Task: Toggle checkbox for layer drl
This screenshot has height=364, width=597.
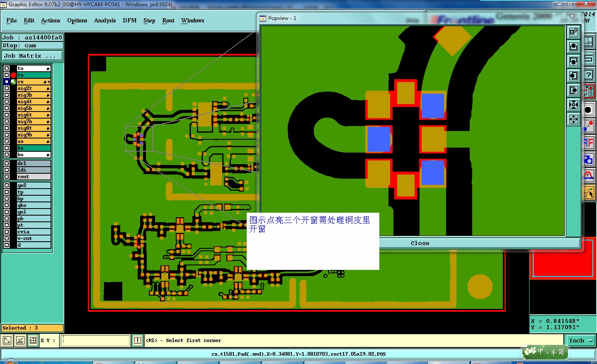Action: click(x=7, y=163)
